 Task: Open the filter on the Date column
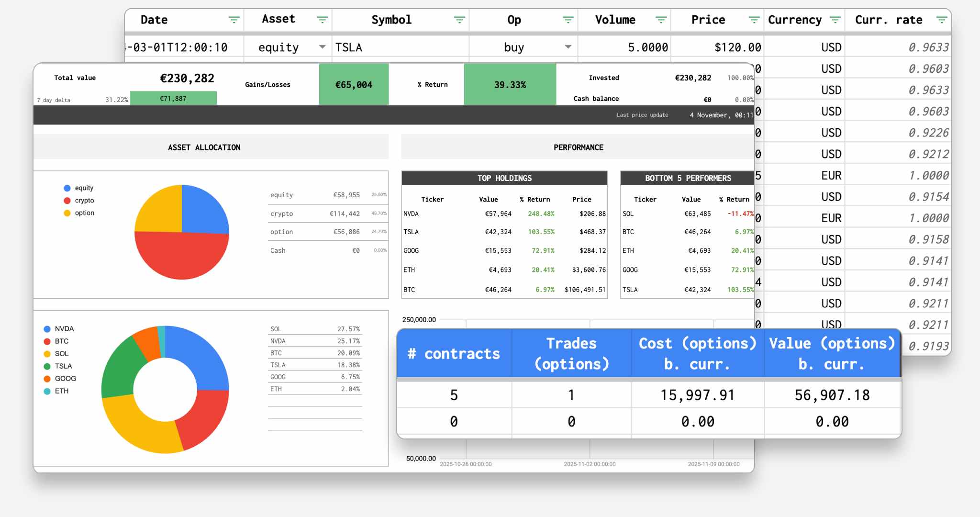[x=234, y=20]
